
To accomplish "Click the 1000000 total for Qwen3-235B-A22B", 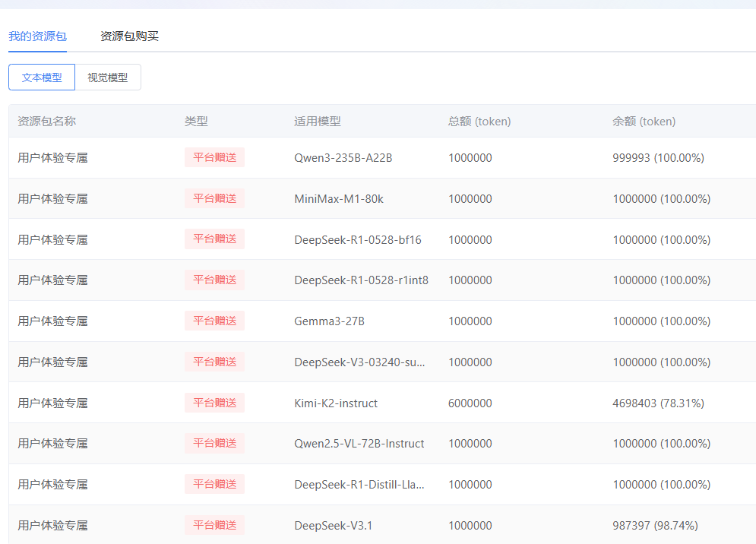I will (x=470, y=158).
